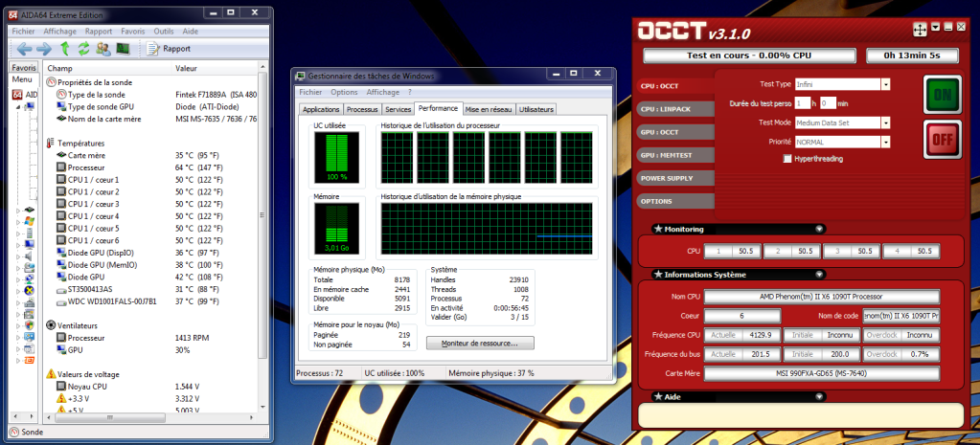Select the speaker tree icon in AIDA64

pos(30,256)
